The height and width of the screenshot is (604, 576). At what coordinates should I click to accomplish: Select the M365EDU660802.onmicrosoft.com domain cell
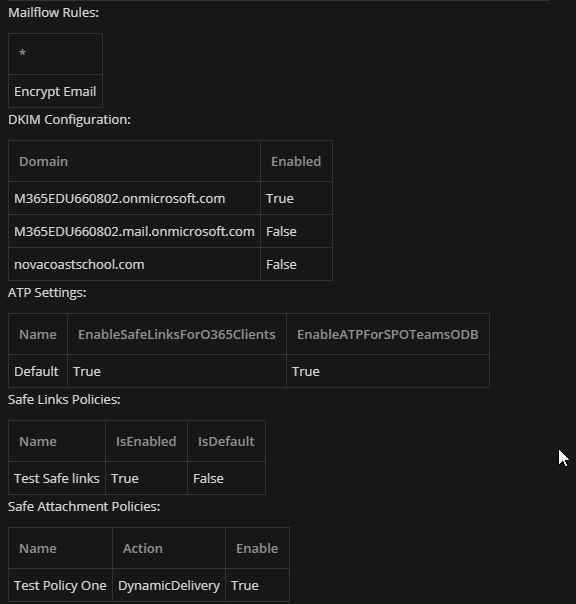[x=134, y=198]
